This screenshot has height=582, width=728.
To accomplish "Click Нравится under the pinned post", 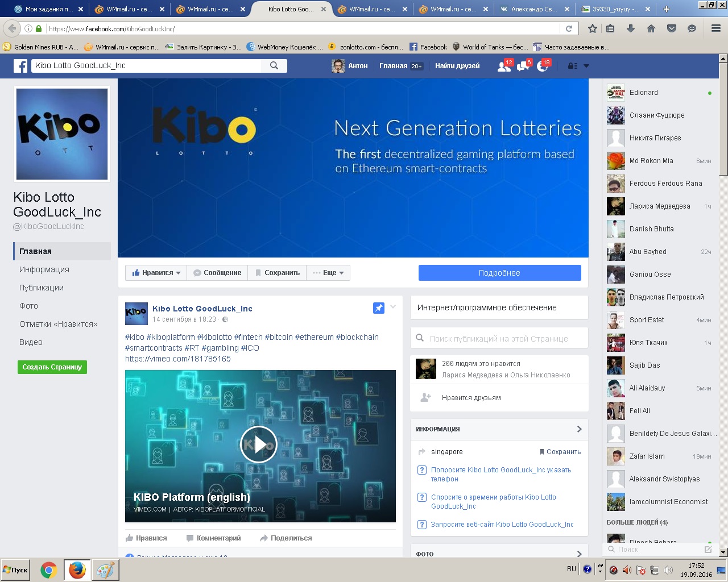I will point(146,538).
